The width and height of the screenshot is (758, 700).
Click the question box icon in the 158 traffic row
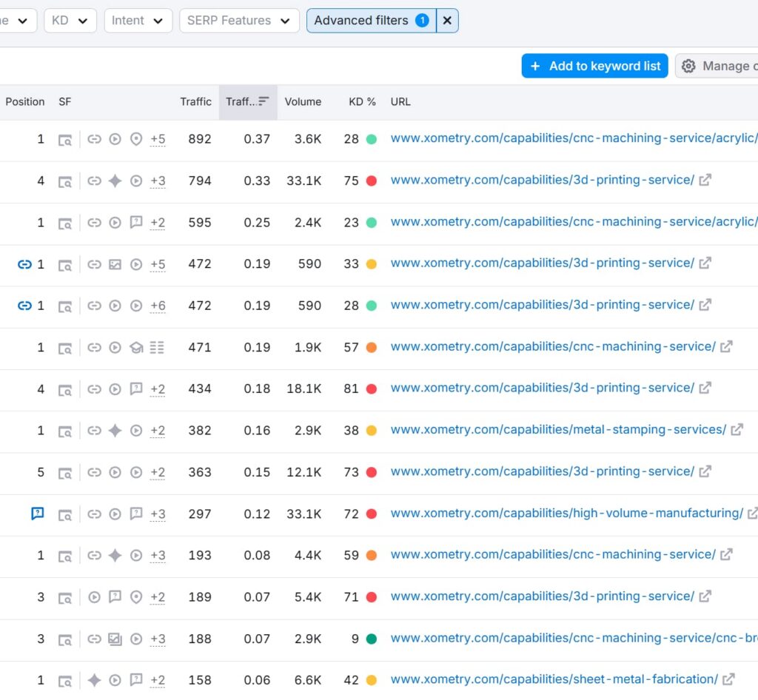pyautogui.click(x=136, y=680)
